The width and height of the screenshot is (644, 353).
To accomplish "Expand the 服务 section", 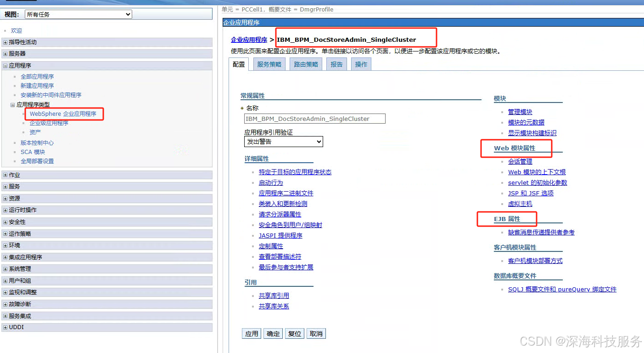I will [x=6, y=187].
